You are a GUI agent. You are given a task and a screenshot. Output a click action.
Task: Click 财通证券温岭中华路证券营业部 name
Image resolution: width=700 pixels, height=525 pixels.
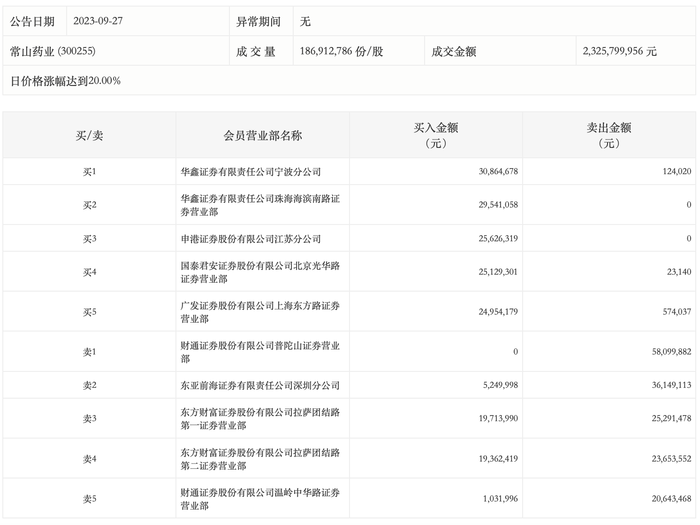[260, 499]
